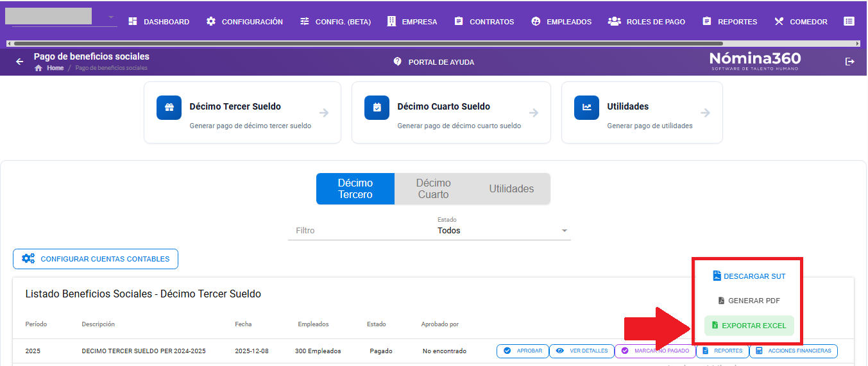This screenshot has width=868, height=366.
Task: Click DECIMO TERCER SUELDO PER 2024-2025 description
Action: (144, 351)
